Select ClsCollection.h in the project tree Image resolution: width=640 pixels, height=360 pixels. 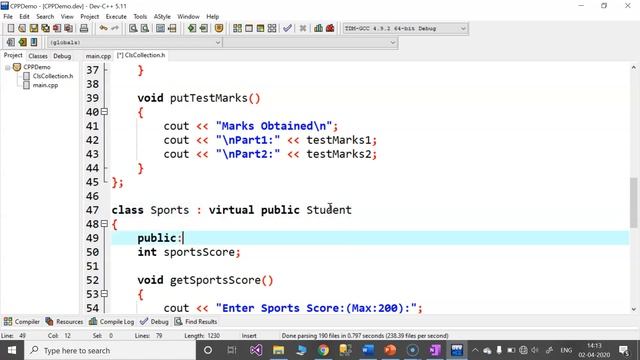(53, 76)
